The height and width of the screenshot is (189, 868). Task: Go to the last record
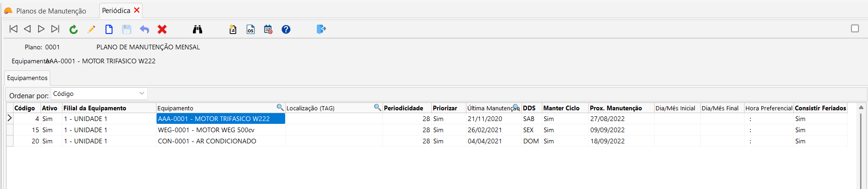(x=55, y=29)
